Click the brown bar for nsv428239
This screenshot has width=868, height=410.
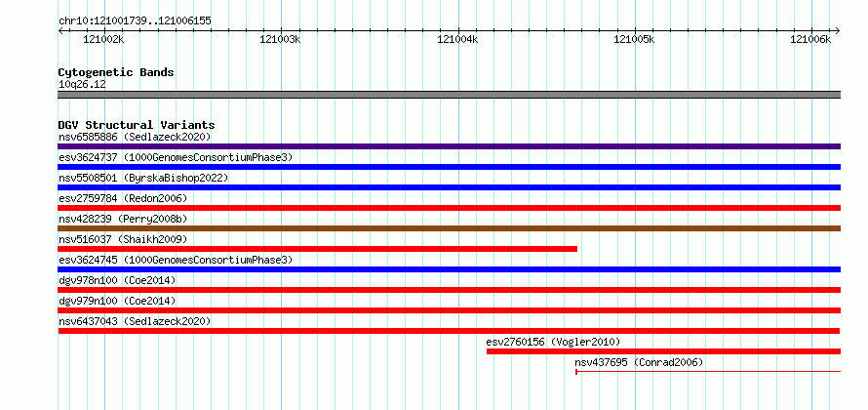tap(449, 228)
